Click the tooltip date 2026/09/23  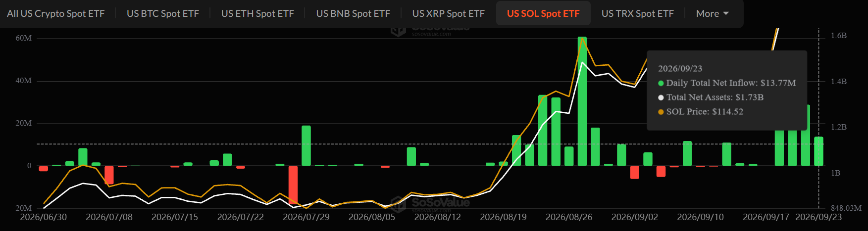point(680,69)
